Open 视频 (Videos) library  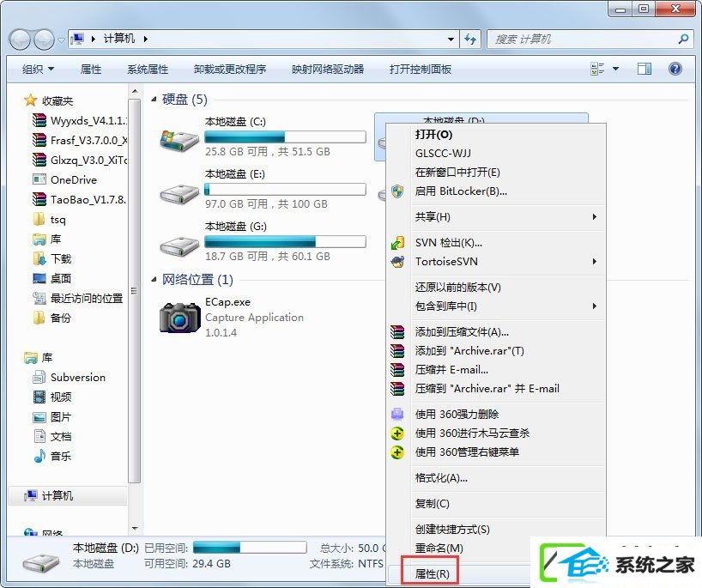pyautogui.click(x=52, y=397)
